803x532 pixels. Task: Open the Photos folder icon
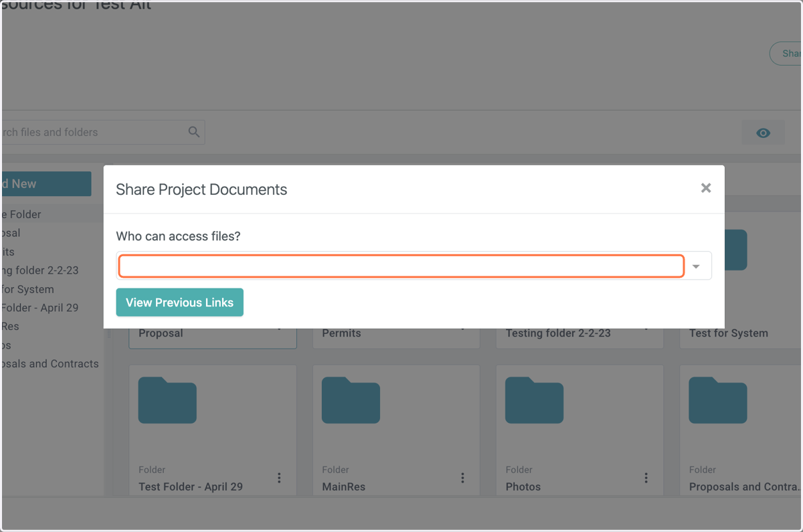[534, 400]
